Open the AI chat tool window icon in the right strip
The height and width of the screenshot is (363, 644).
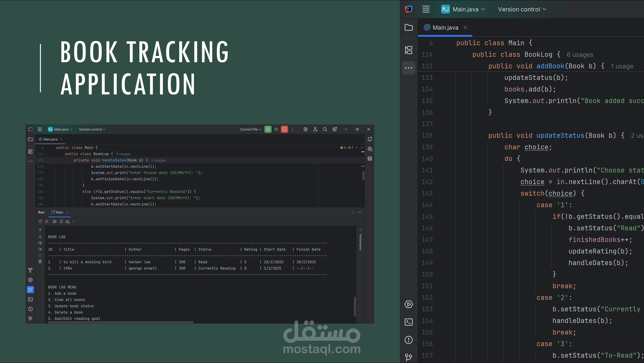tap(370, 149)
